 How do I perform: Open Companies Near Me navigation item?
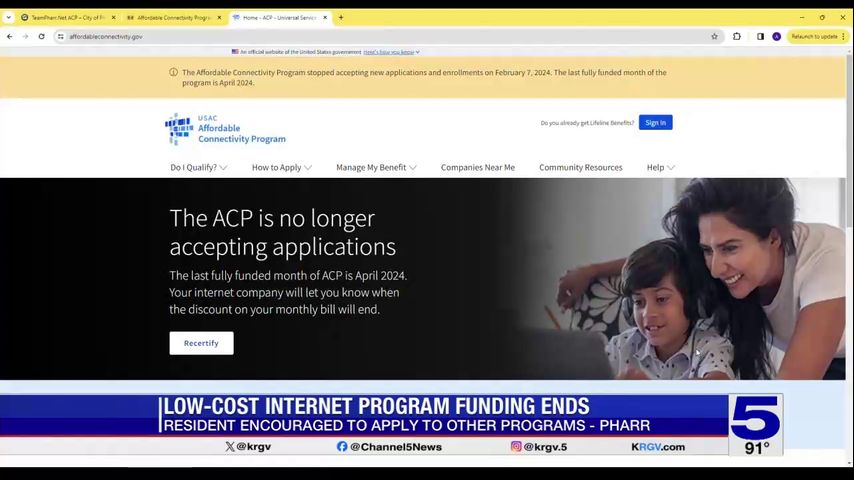coord(478,167)
